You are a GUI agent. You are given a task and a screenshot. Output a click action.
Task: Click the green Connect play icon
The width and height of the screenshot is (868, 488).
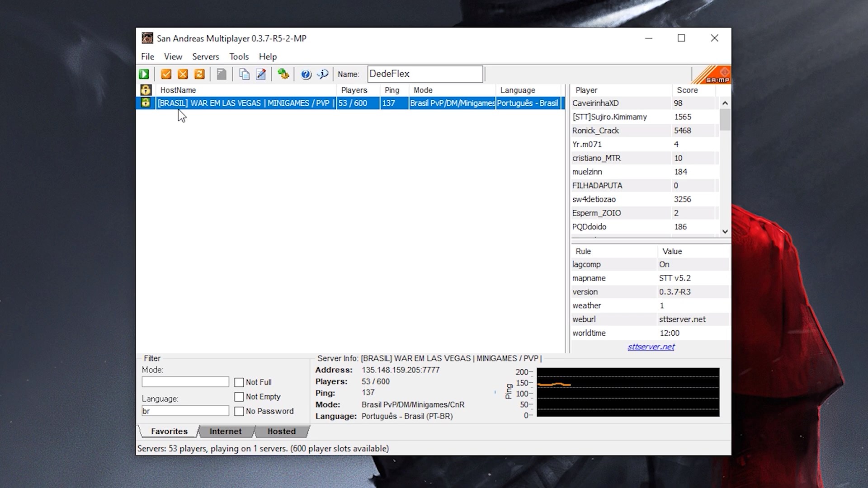(144, 74)
